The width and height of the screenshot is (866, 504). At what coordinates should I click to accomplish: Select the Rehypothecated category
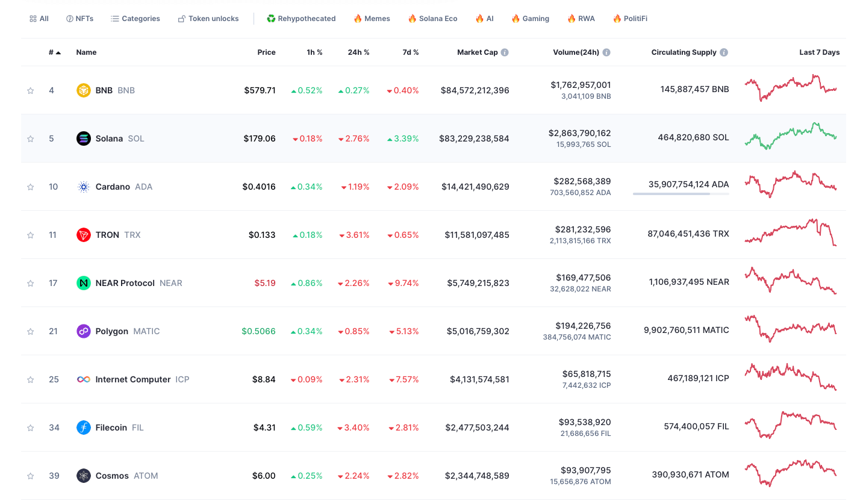tap(301, 19)
